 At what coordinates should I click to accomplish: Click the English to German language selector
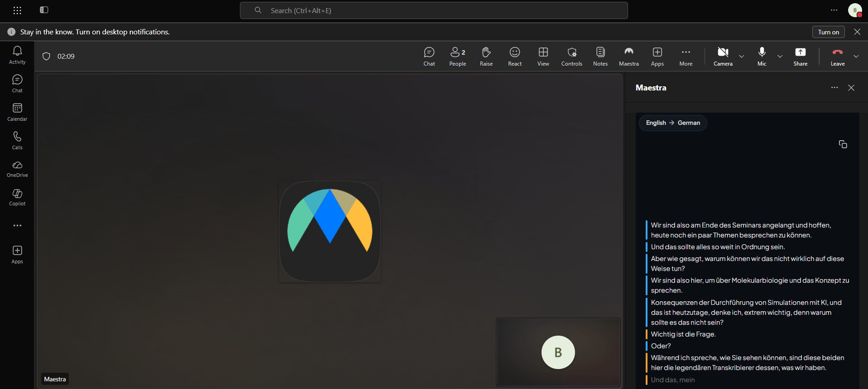[673, 123]
